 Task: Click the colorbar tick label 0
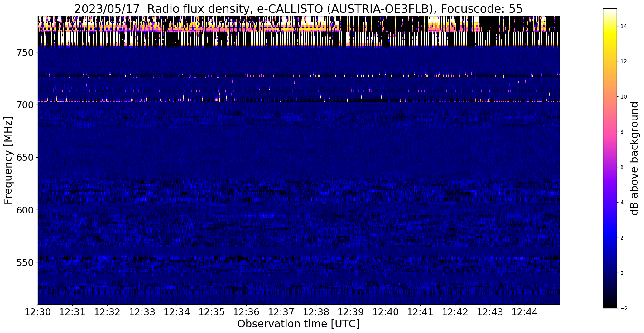pyautogui.click(x=622, y=273)
